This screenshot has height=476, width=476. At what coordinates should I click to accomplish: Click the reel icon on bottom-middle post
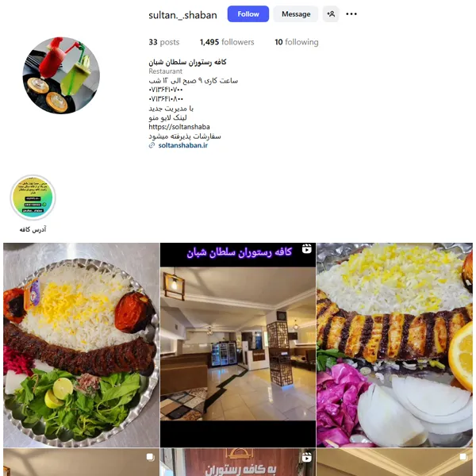point(306,457)
